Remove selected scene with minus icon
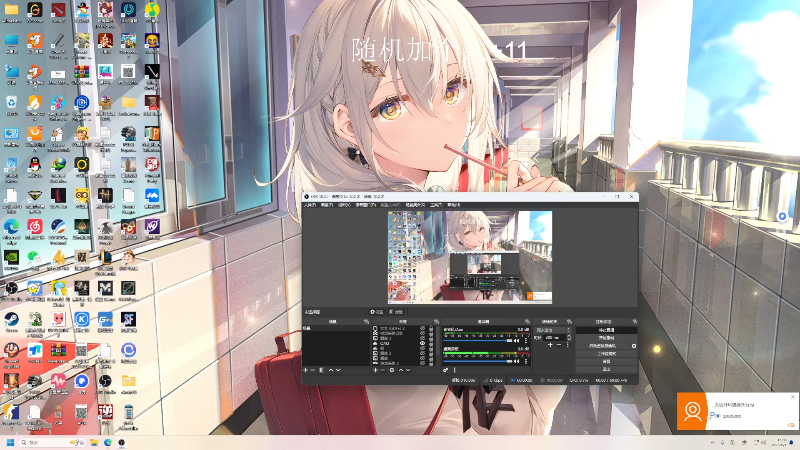The width and height of the screenshot is (800, 450). click(x=312, y=370)
